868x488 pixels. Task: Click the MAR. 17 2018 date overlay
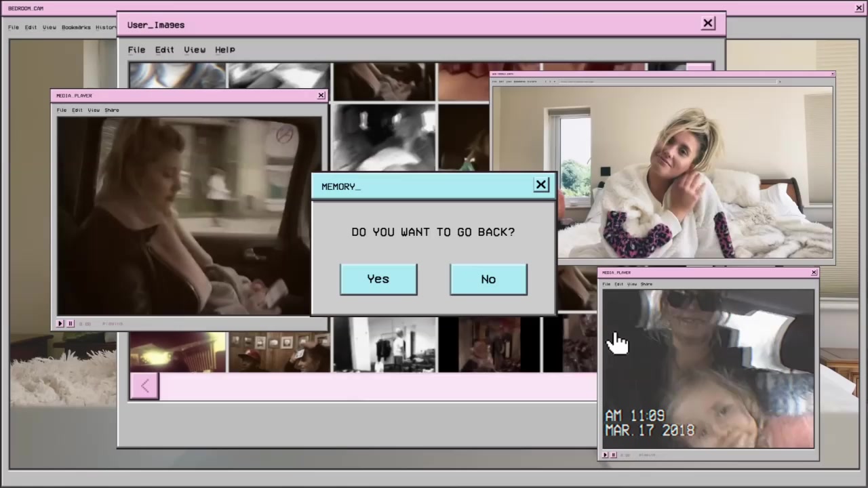(650, 430)
